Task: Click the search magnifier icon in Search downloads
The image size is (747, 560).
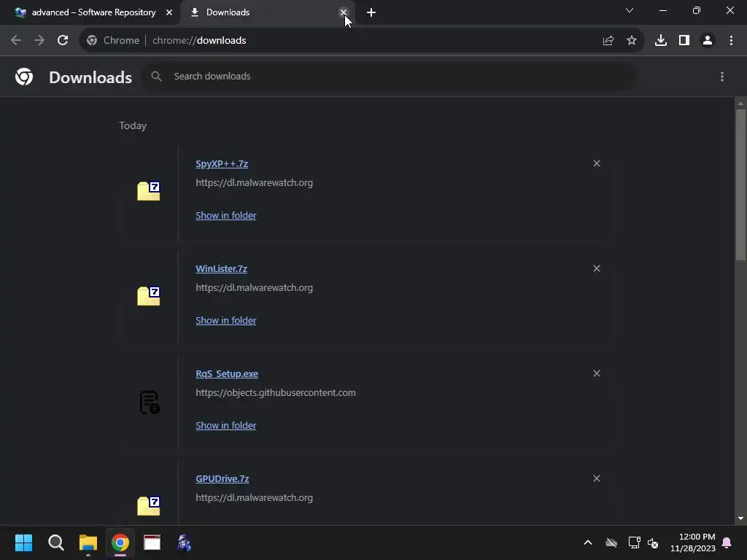Action: [156, 76]
